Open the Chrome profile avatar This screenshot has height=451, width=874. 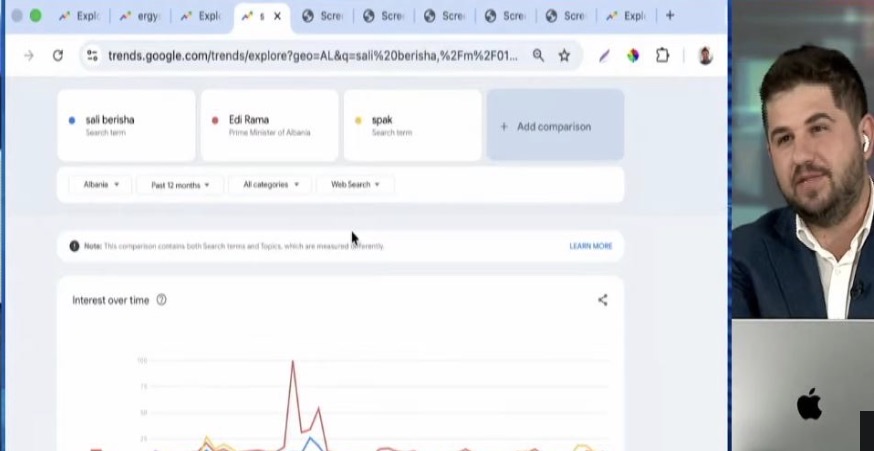pos(705,56)
